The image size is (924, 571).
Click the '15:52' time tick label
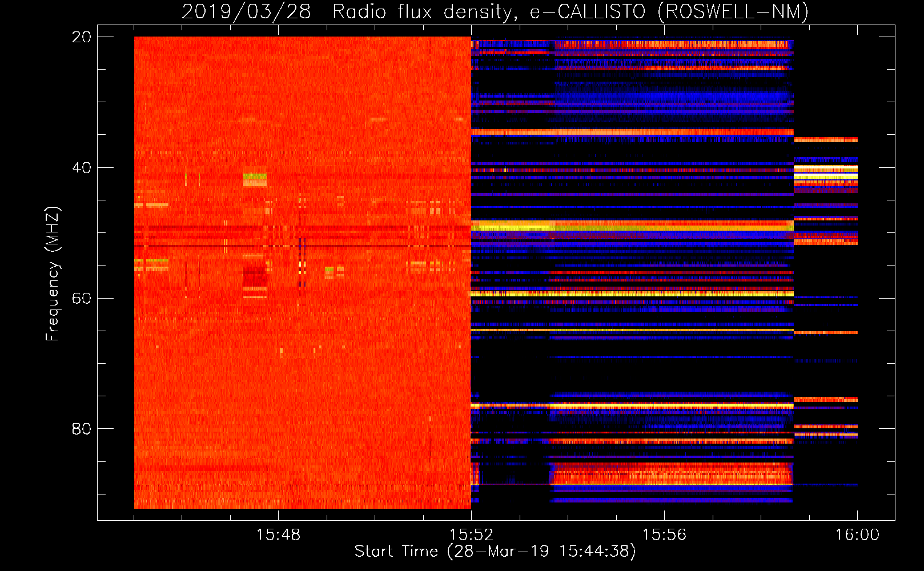click(471, 535)
